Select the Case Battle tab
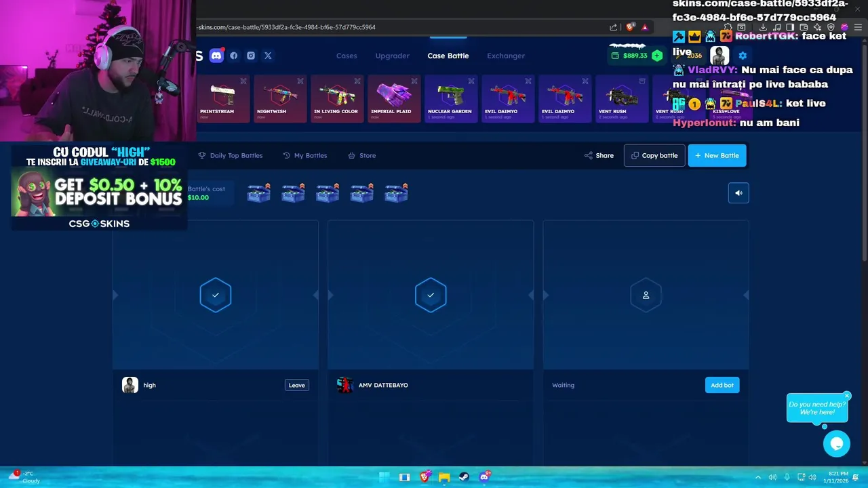 (x=448, y=56)
